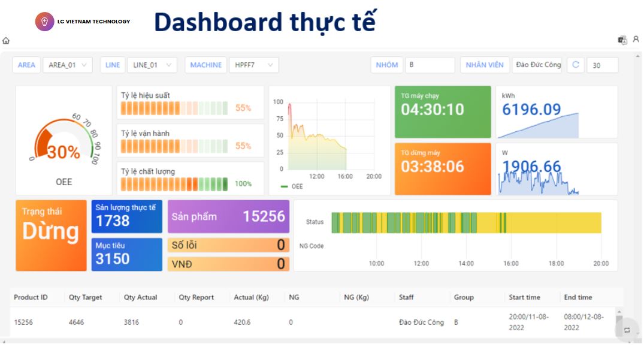The image size is (644, 359).
Task: Click the home icon
Action: tap(6, 41)
